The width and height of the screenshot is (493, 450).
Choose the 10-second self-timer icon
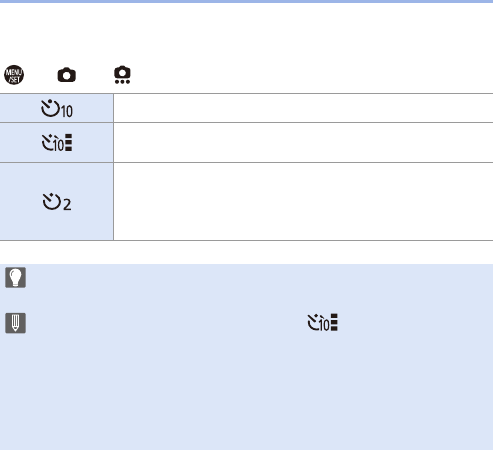pyautogui.click(x=57, y=109)
